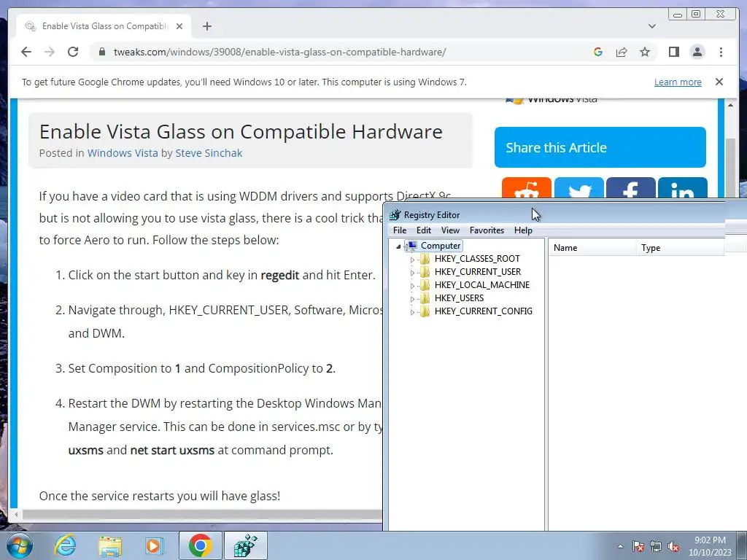Open author Steve Sinchak link
The image size is (747, 560).
click(x=209, y=153)
